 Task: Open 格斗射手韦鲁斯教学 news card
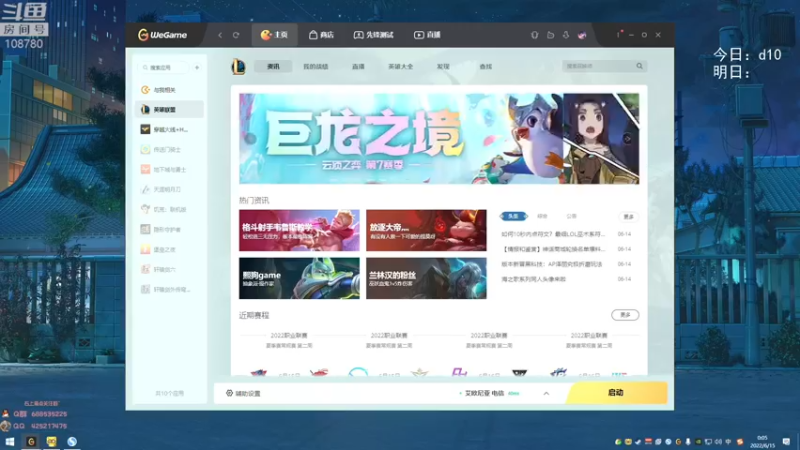(x=299, y=230)
